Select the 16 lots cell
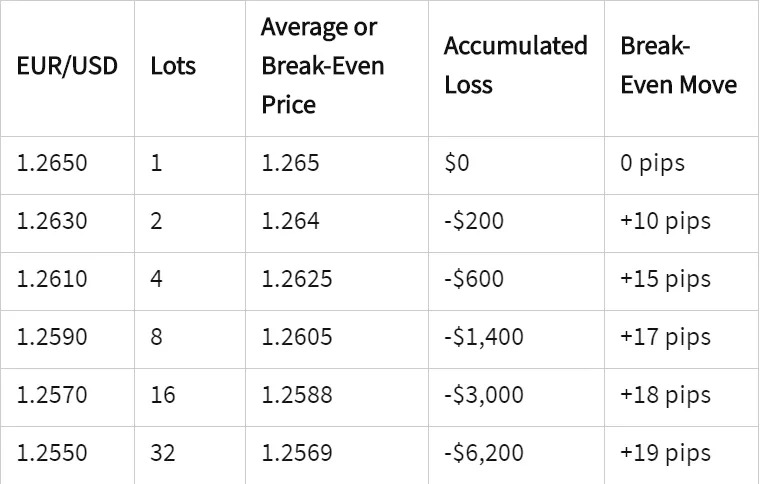 tap(163, 395)
